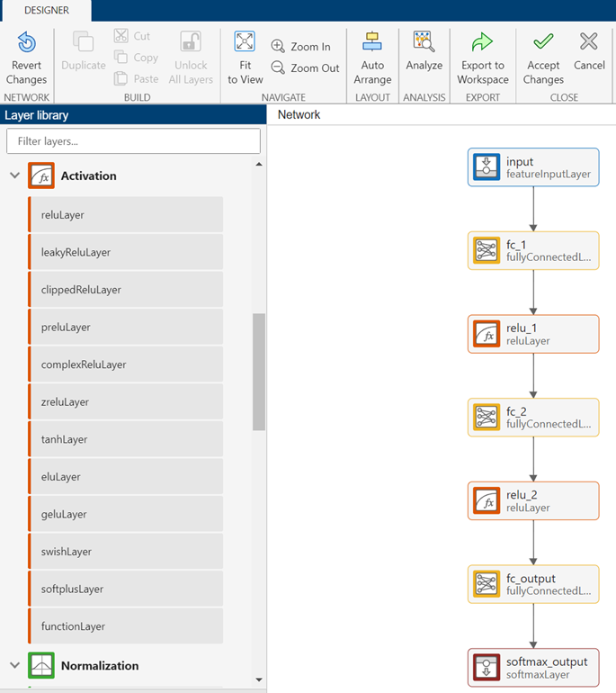Select eluLayer in the library
Viewport: 616px width, 693px height.
[x=126, y=476]
